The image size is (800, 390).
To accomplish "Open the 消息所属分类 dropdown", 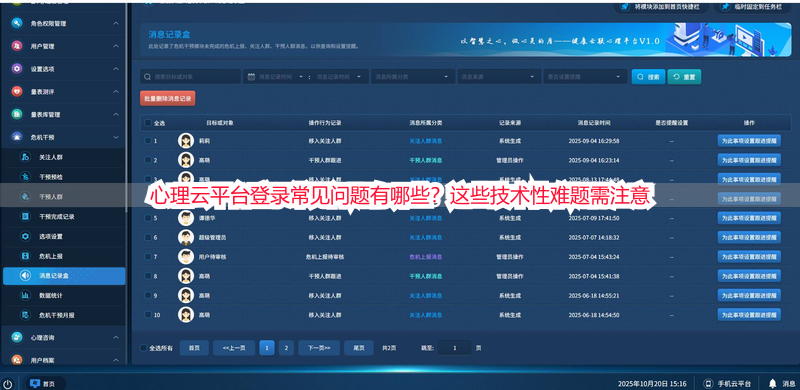I will (x=412, y=77).
